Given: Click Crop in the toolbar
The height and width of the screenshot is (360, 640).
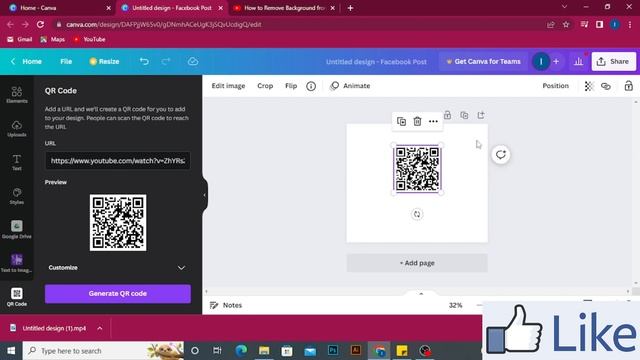Looking at the screenshot, I should tap(265, 86).
